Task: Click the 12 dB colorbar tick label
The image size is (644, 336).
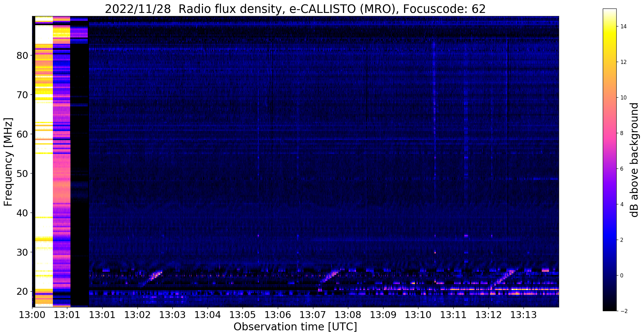Action: pyautogui.click(x=623, y=62)
